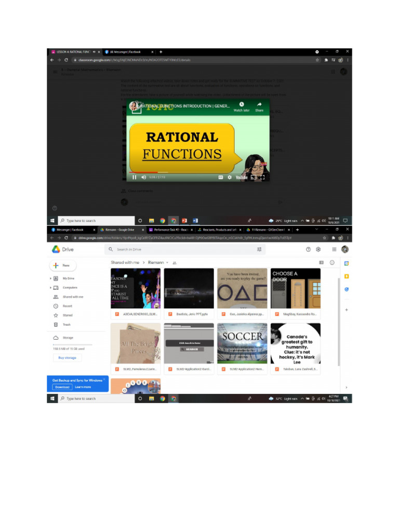The width and height of the screenshot is (399, 532).
Task: Open the SOCCER presentation thumbnail
Action: pos(242,349)
